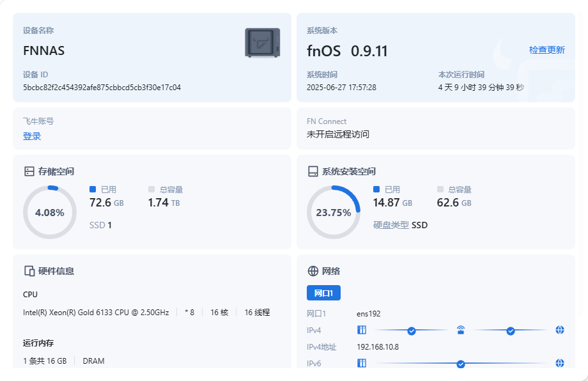The image size is (588, 381).
Task: Click the hardware info (硬件信息) header icon
Action: pos(29,271)
